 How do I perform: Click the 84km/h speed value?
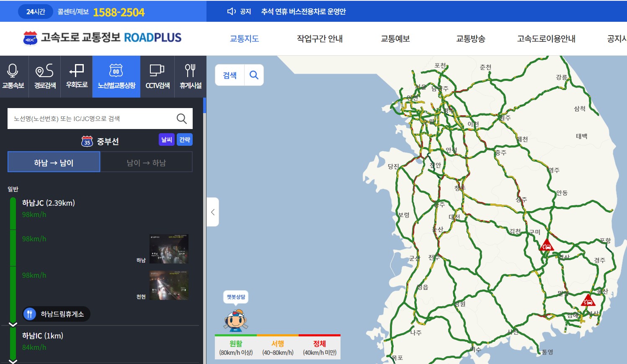pyautogui.click(x=34, y=347)
